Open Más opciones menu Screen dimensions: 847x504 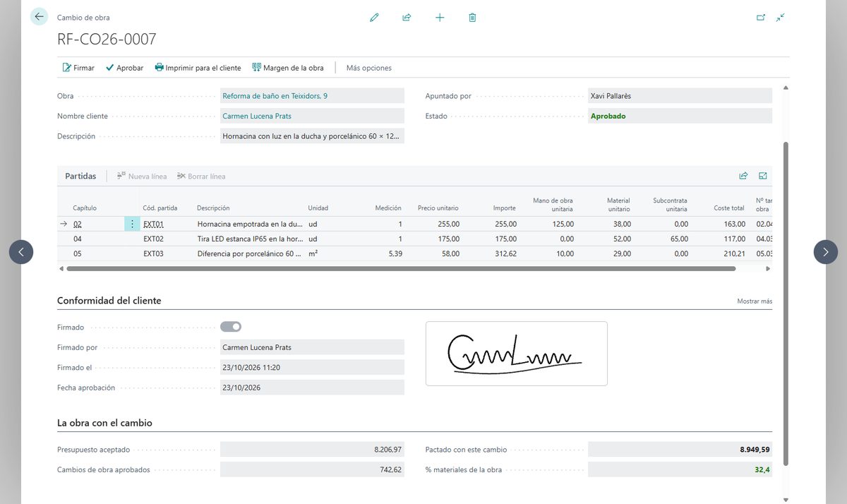click(368, 68)
